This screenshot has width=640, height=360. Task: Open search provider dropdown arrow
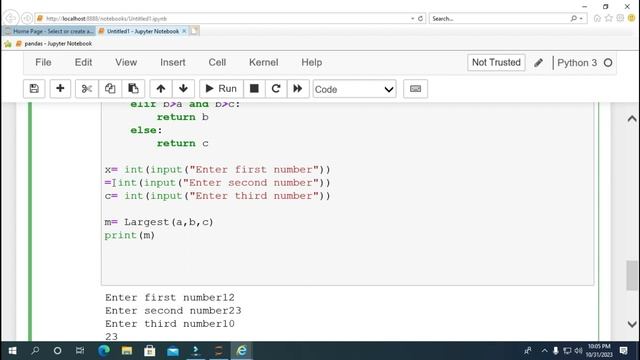tap(581, 18)
